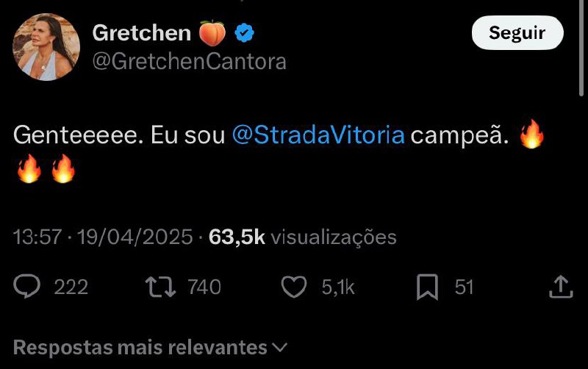The height and width of the screenshot is (369, 588).
Task: Click the @GretchenCantora handle
Action: [189, 62]
